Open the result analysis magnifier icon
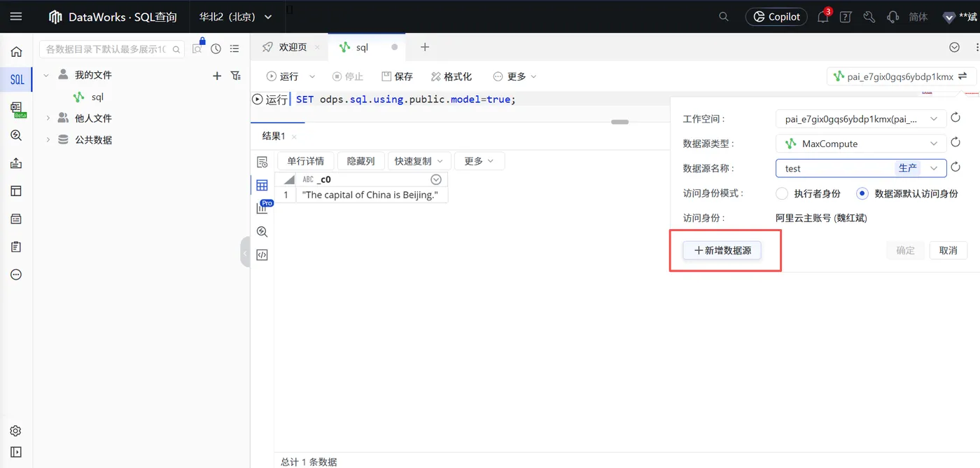Image resolution: width=980 pixels, height=468 pixels. [x=262, y=231]
